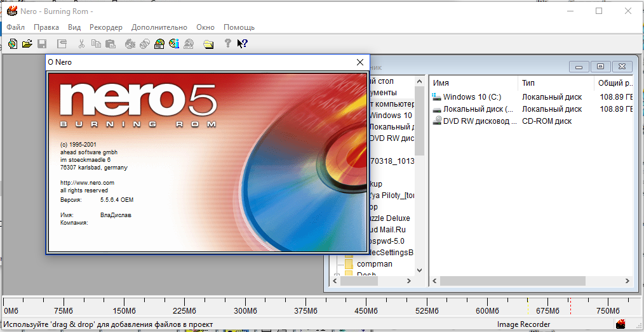Viewport: 644px width, 332px height.
Task: Open the Дополнительно menu
Action: point(159,27)
